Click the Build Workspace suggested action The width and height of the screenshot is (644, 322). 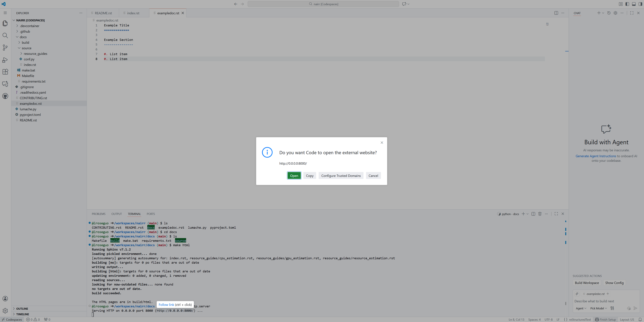pyautogui.click(x=587, y=283)
